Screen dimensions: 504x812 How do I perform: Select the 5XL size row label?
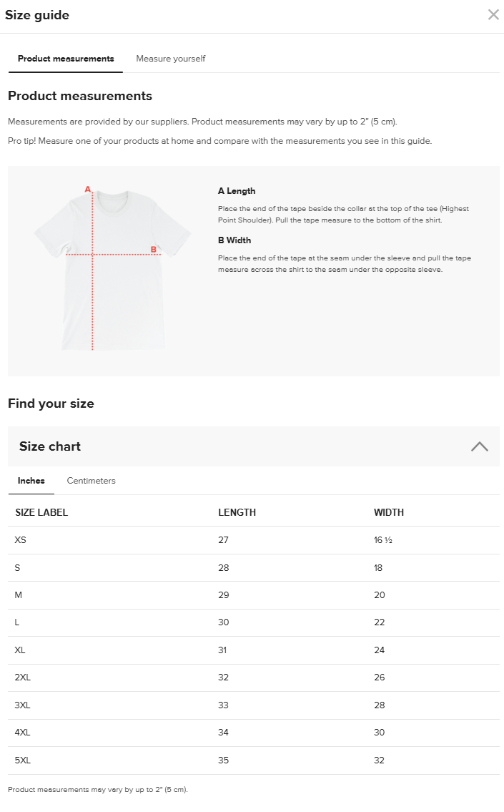coord(23,760)
